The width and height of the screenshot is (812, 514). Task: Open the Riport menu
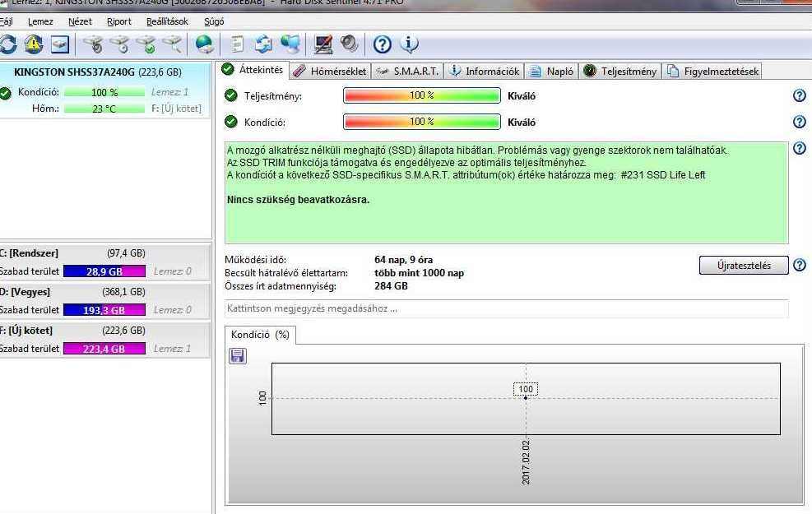[x=119, y=21]
